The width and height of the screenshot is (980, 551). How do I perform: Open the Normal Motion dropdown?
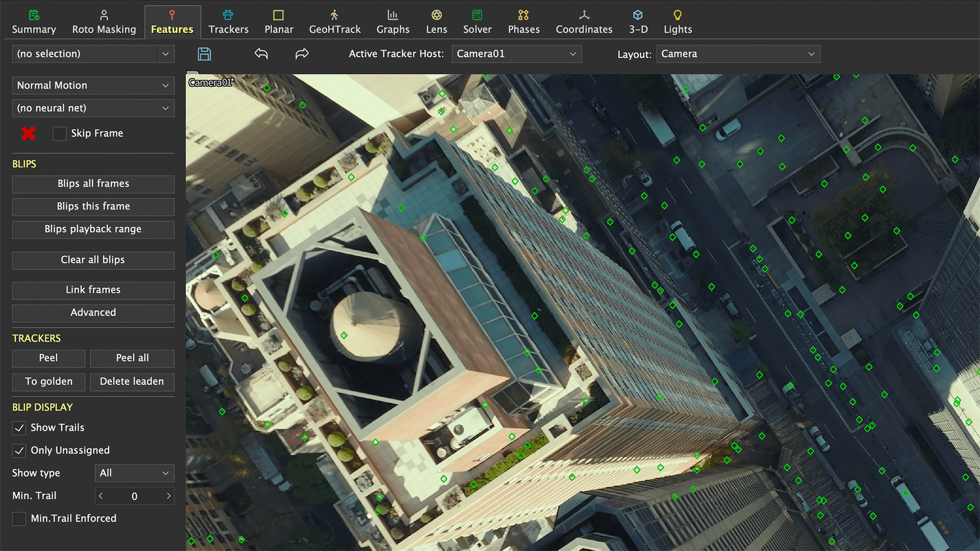click(x=93, y=85)
